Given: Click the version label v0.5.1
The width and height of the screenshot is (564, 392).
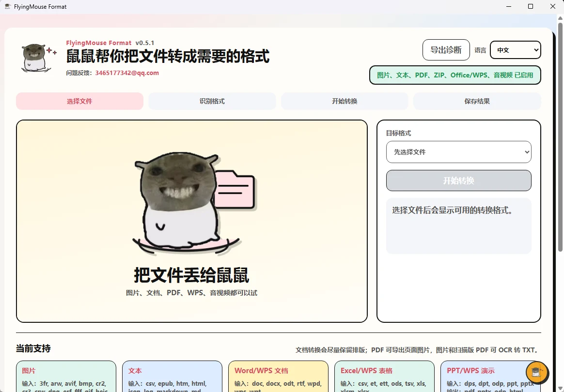Looking at the screenshot, I should click(x=144, y=43).
